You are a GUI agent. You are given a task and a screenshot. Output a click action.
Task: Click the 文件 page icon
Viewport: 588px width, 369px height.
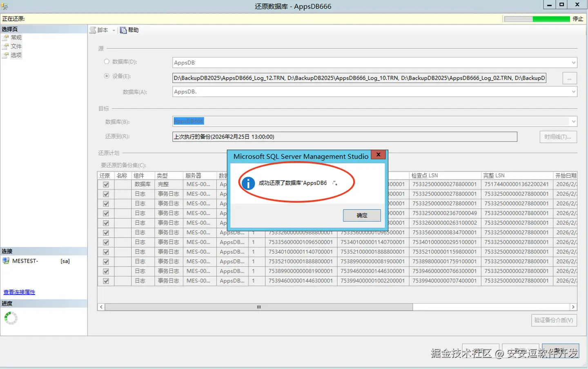(5, 46)
